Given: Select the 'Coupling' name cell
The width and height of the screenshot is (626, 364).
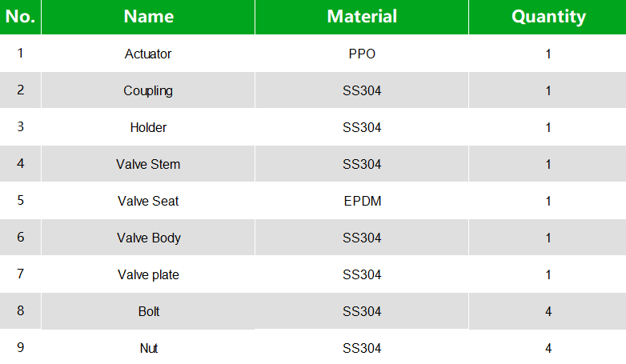Looking at the screenshot, I should tap(148, 91).
